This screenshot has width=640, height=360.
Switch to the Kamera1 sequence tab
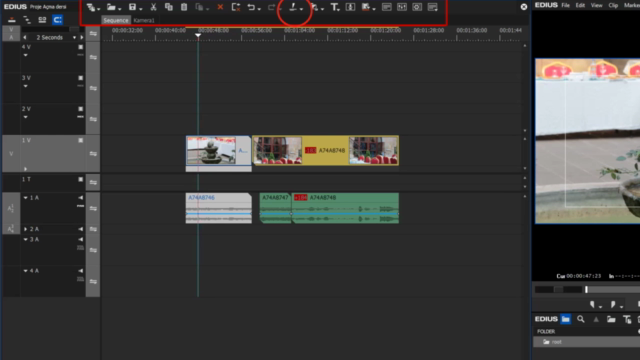pyautogui.click(x=144, y=20)
